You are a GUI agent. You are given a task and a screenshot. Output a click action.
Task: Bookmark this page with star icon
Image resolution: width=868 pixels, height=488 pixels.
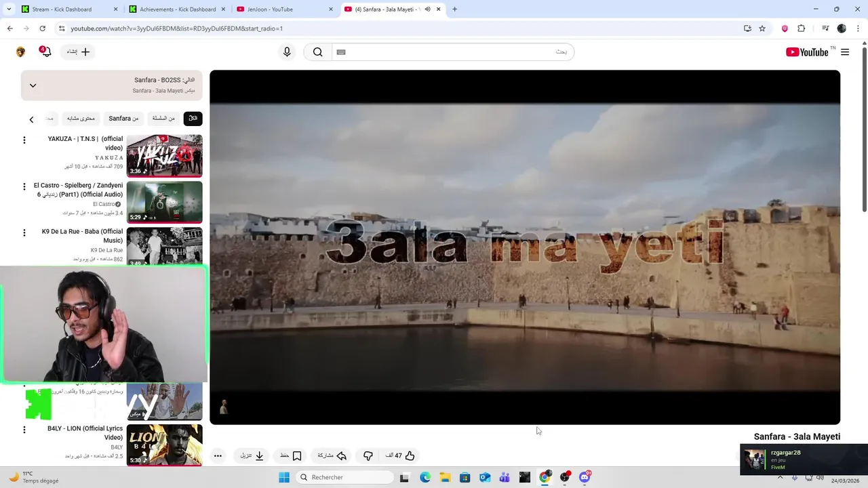[x=762, y=28]
